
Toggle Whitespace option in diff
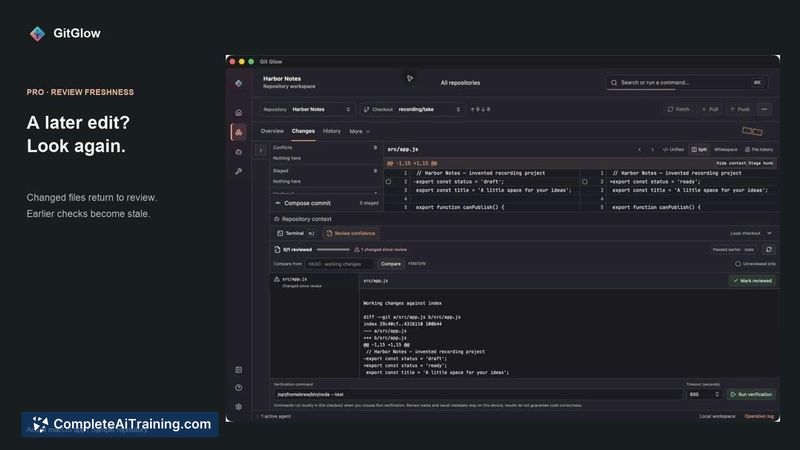click(726, 149)
